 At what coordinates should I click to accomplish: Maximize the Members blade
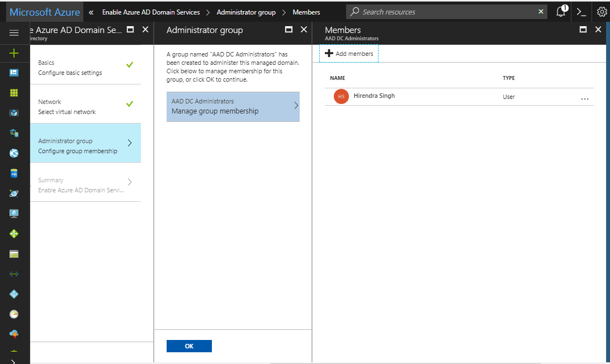[583, 30]
